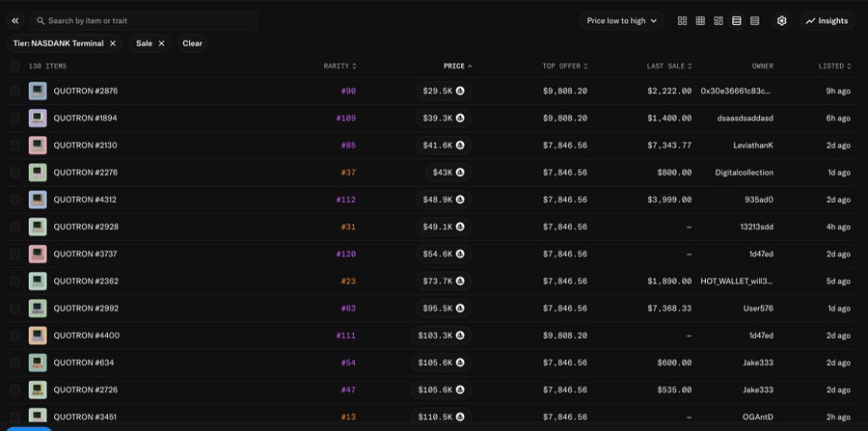This screenshot has width=868, height=431.
Task: Open owner Digitalcollection profile
Action: tap(744, 172)
